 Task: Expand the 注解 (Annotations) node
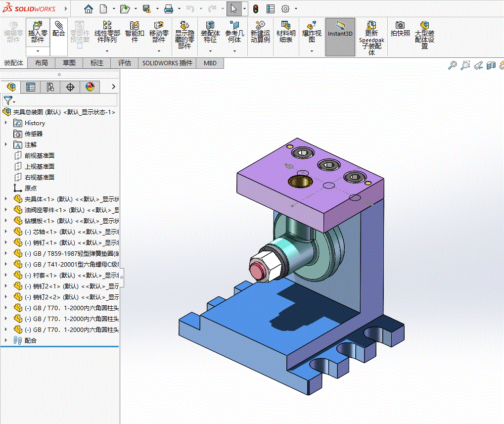click(x=6, y=144)
